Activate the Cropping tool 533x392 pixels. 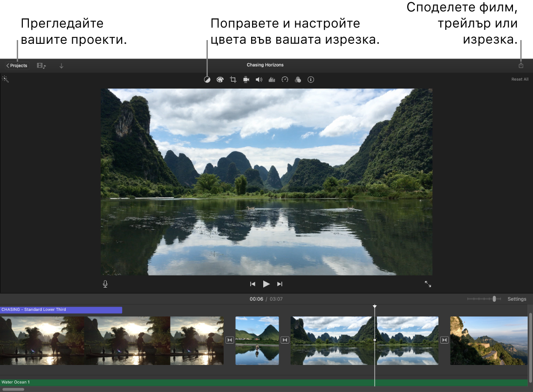[233, 79]
